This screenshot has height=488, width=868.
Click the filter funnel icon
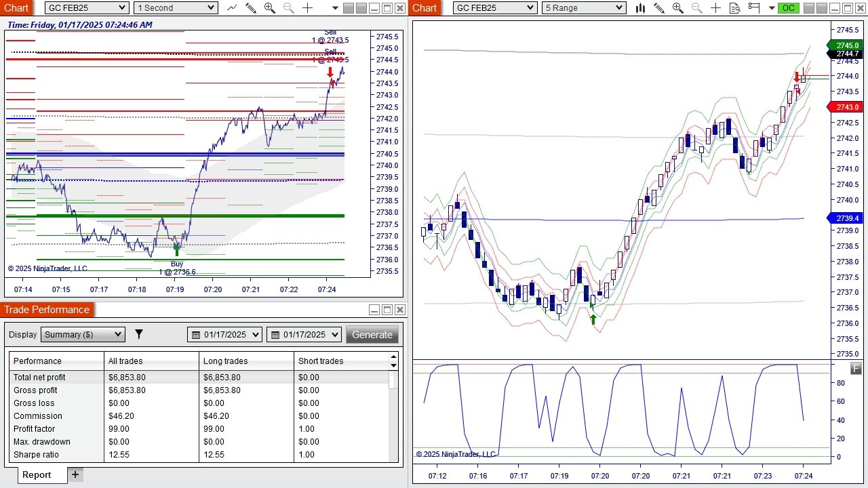(139, 334)
